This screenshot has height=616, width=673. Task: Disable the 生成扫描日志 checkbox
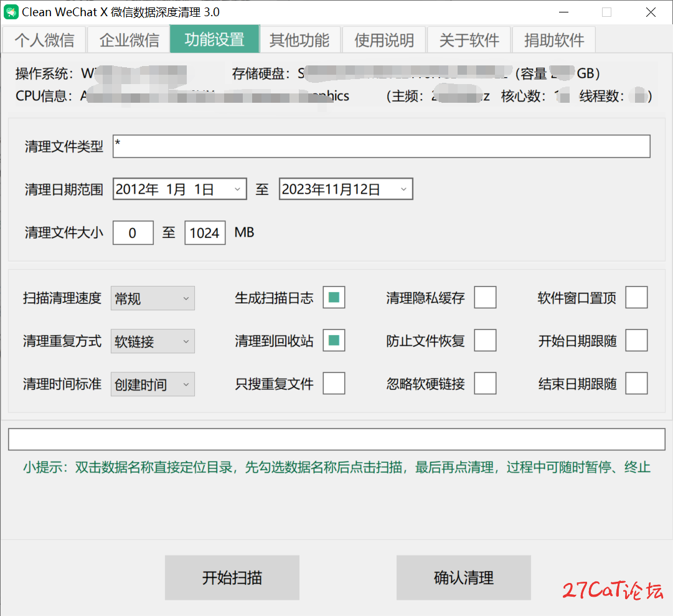(334, 298)
